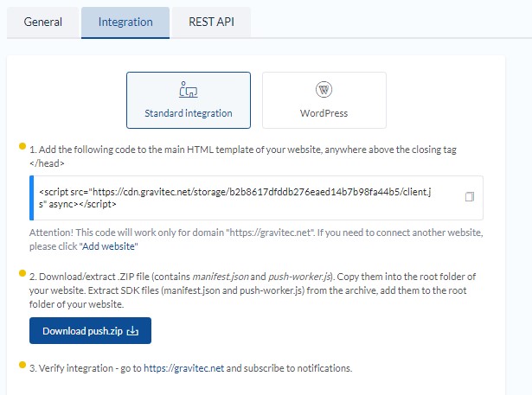The width and height of the screenshot is (532, 395).
Task: Open the REST API tab
Action: pos(211,22)
